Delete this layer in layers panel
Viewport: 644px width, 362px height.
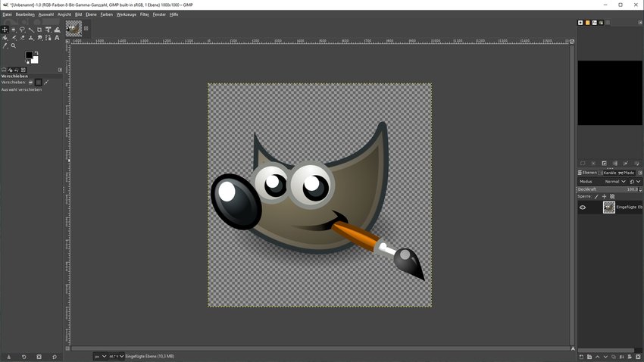point(638,357)
